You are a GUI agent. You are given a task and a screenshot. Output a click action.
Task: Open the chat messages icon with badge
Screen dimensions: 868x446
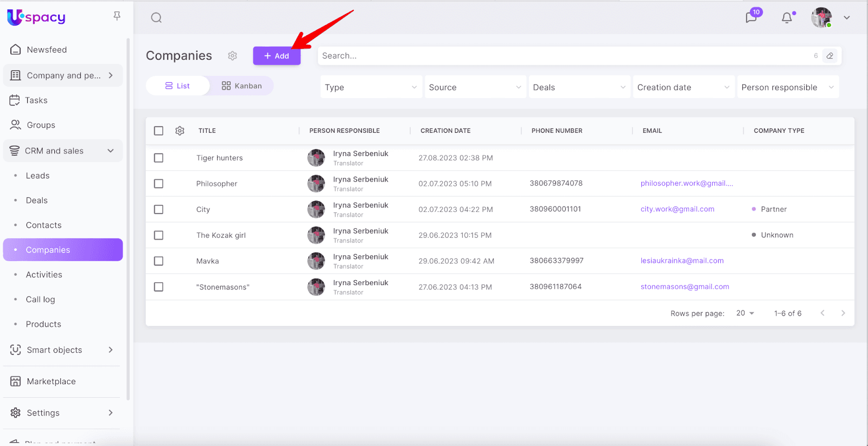(x=751, y=17)
